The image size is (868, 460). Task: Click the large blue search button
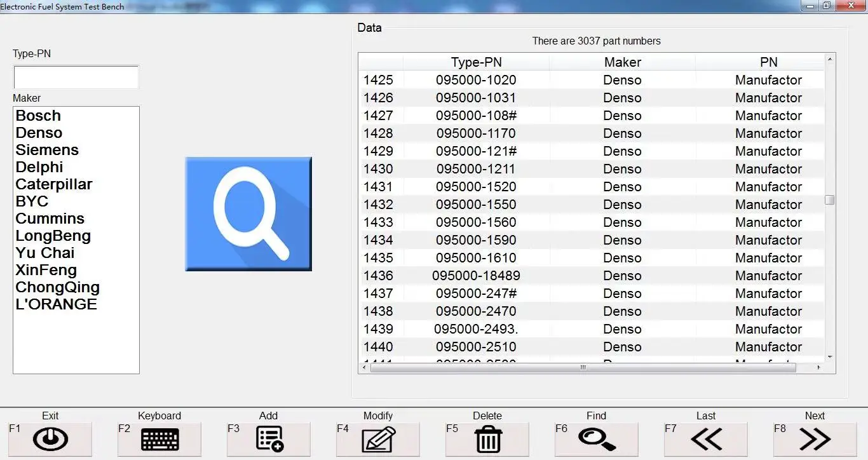tap(248, 214)
